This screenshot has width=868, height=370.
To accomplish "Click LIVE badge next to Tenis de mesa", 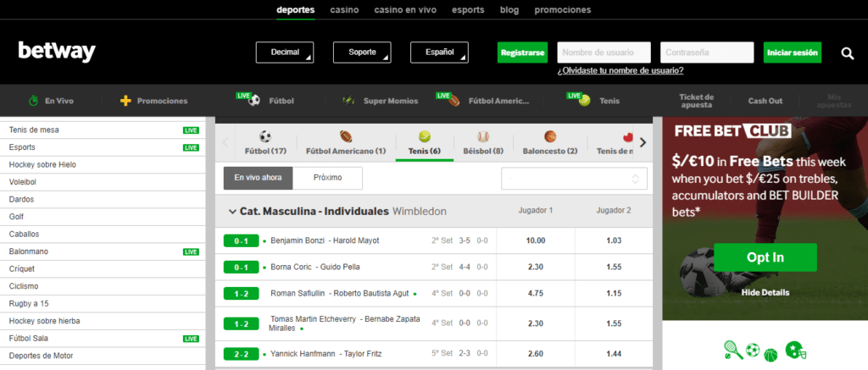I will (x=191, y=130).
